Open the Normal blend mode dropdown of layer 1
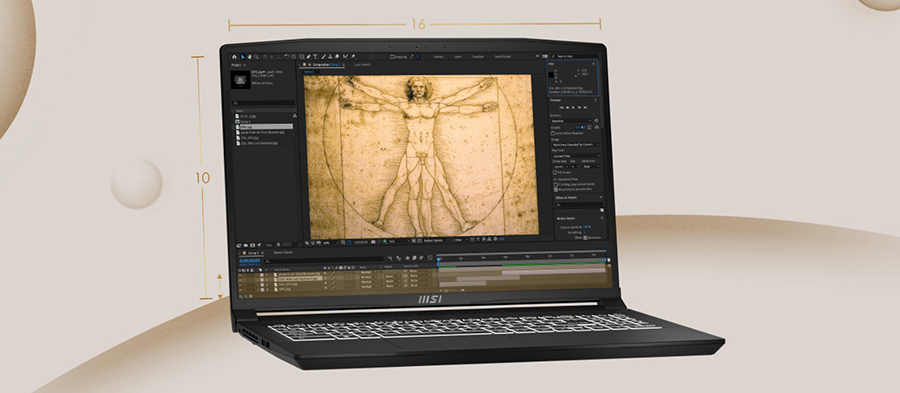The width and height of the screenshot is (900, 393). click(368, 271)
